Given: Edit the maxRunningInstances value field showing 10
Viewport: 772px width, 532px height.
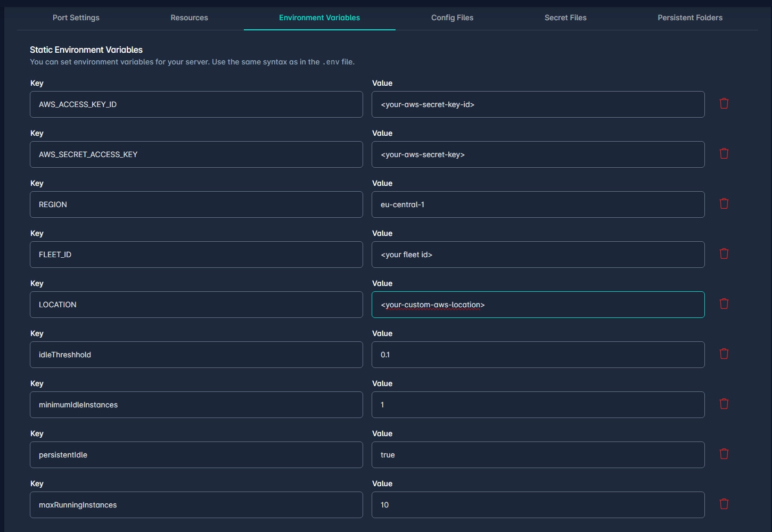Looking at the screenshot, I should point(538,505).
